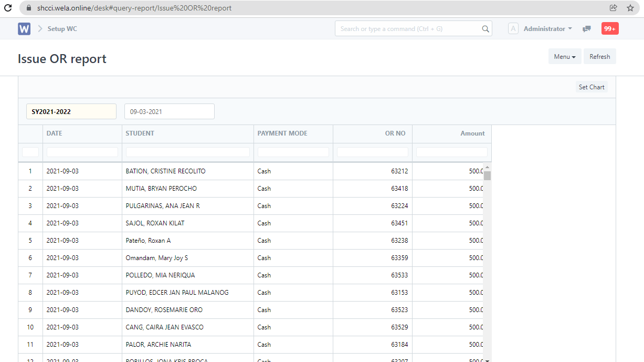
Task: Click the STUDENT column filter box
Action: [188, 152]
